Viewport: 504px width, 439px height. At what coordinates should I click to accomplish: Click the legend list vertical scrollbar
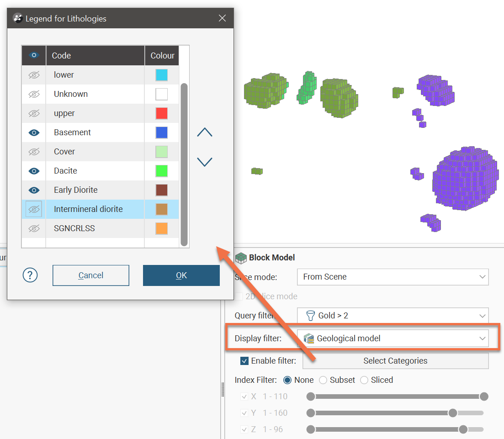pos(184,164)
